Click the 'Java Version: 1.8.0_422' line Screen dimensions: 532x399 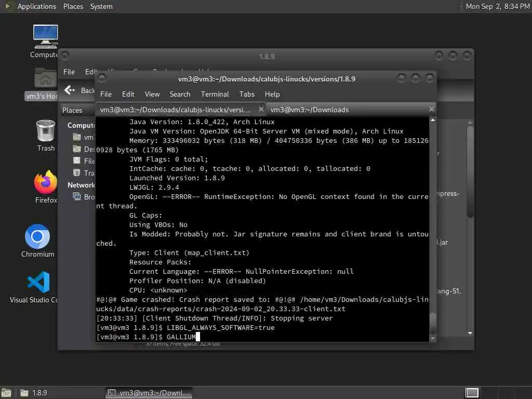tap(202, 122)
